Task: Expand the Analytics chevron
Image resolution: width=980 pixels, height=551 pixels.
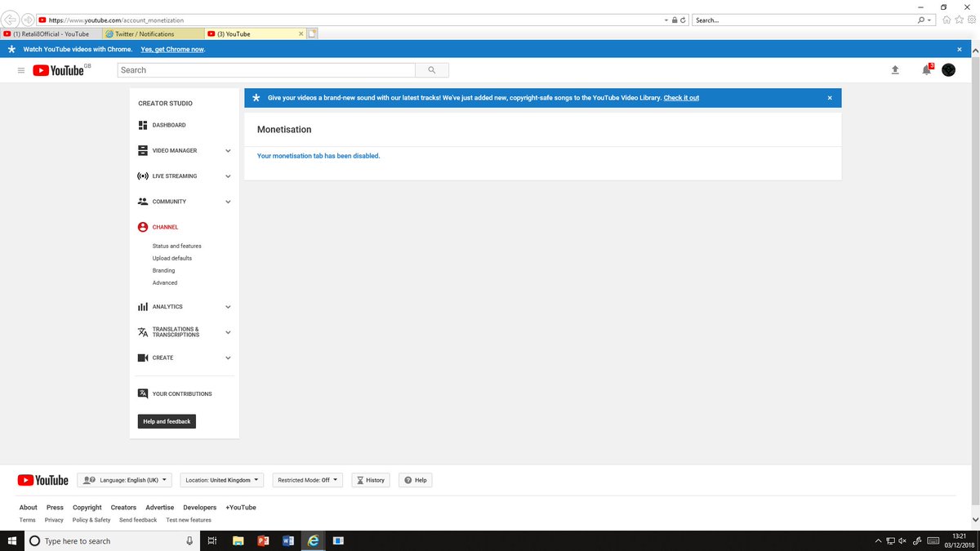Action: (x=228, y=307)
